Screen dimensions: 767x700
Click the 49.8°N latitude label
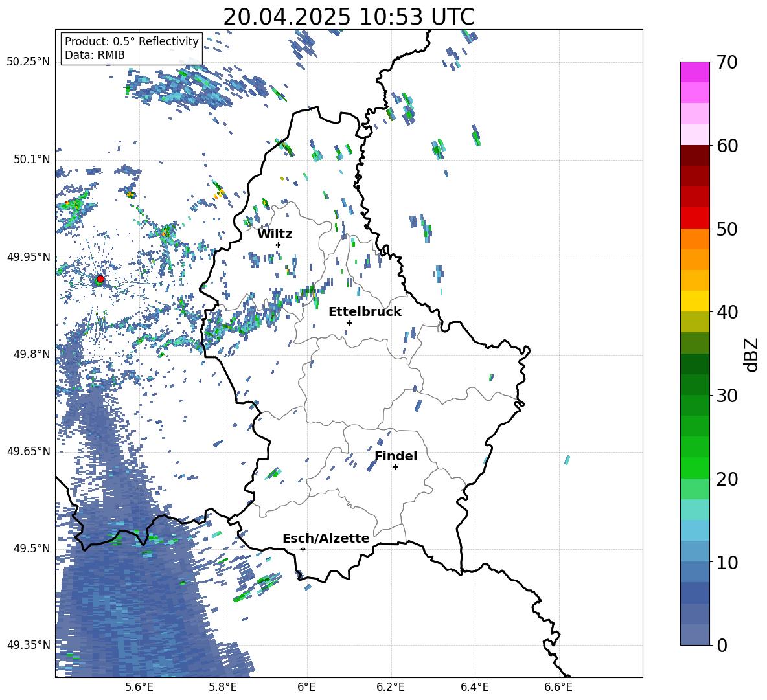tap(32, 354)
